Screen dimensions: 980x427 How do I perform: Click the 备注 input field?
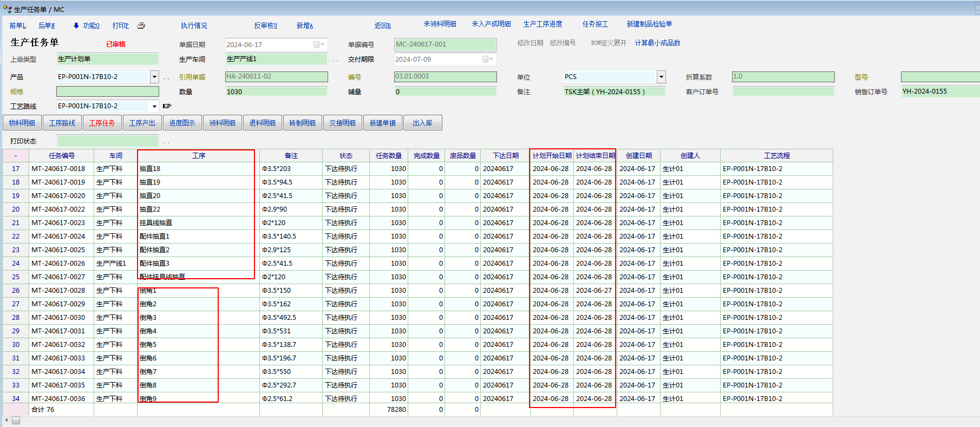614,91
